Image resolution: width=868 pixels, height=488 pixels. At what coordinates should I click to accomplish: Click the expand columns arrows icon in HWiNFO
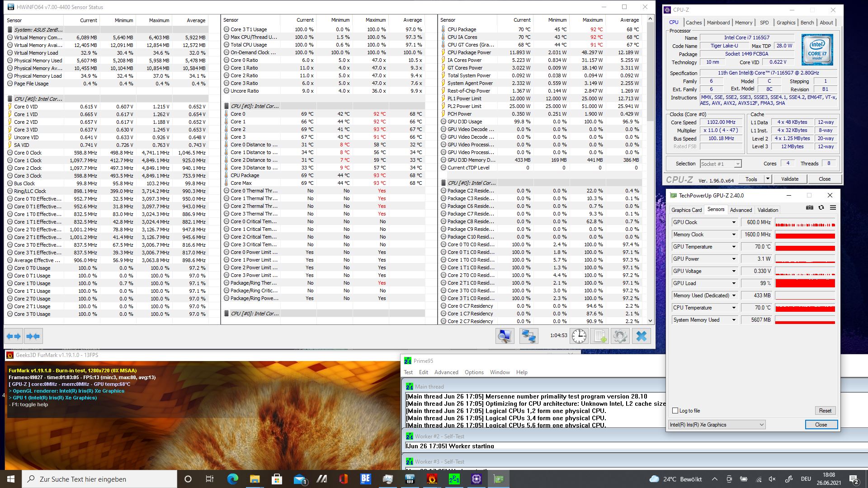(x=14, y=336)
